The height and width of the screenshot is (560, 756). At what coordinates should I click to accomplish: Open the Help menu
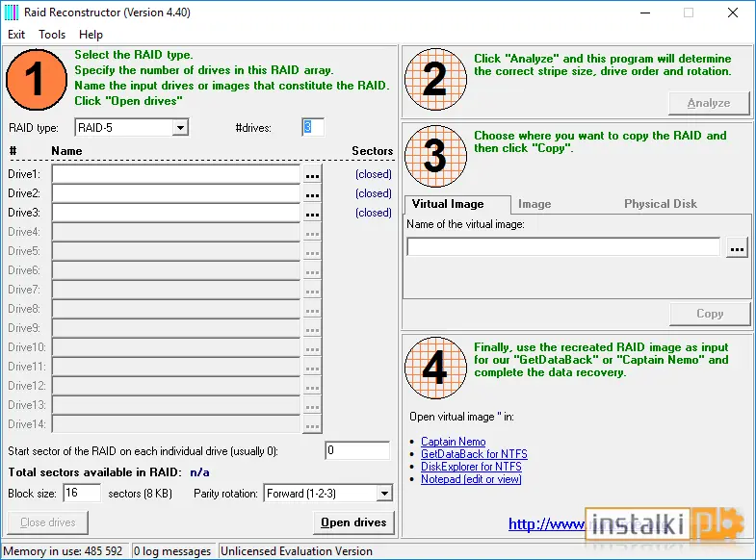[x=91, y=35]
